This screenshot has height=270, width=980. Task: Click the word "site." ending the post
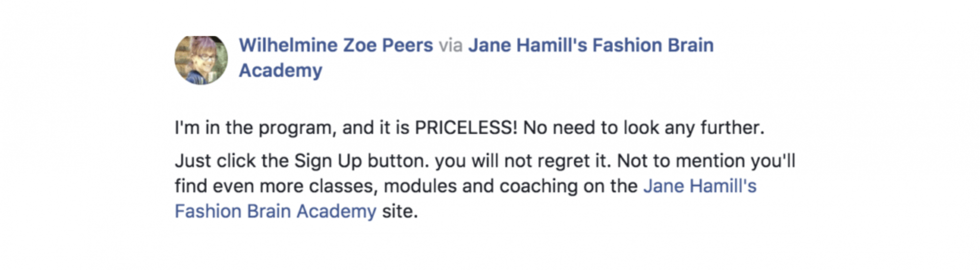pos(400,211)
